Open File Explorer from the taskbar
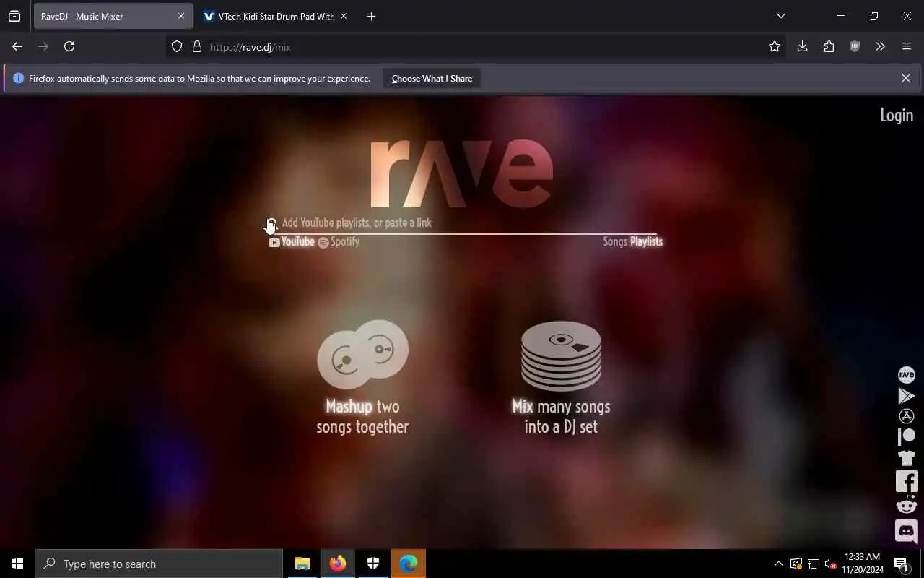This screenshot has height=578, width=924. pyautogui.click(x=302, y=564)
